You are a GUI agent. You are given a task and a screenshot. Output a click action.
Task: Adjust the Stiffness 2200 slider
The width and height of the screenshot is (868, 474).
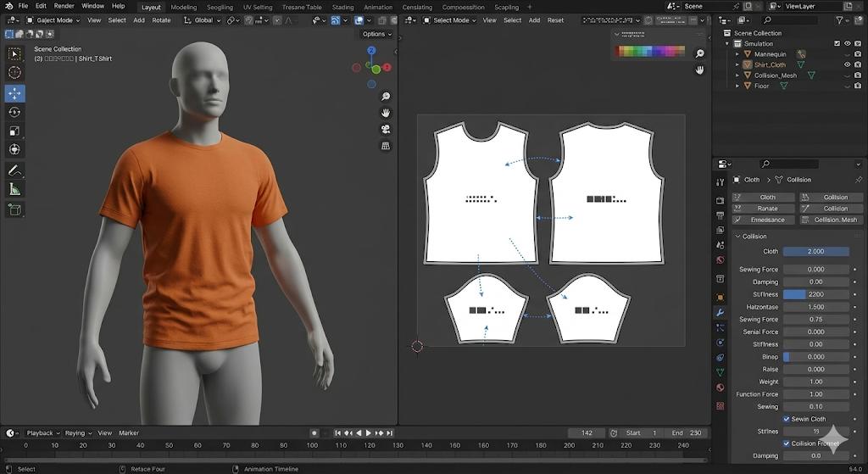coord(815,294)
